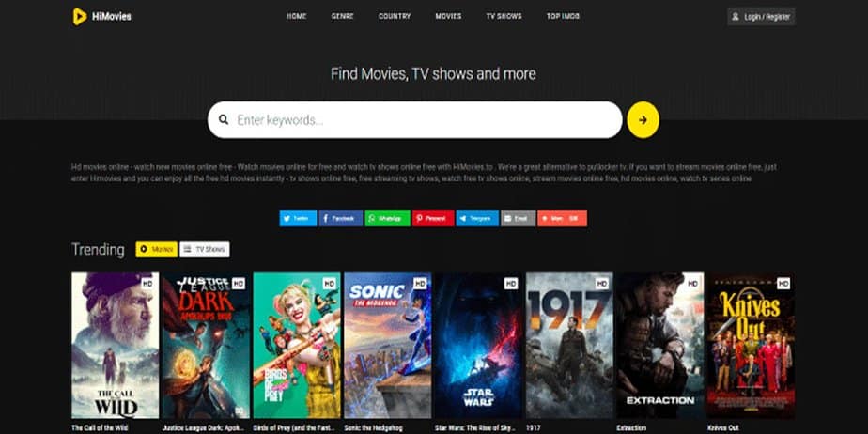Click the Birds of Prey title link

coord(293,428)
